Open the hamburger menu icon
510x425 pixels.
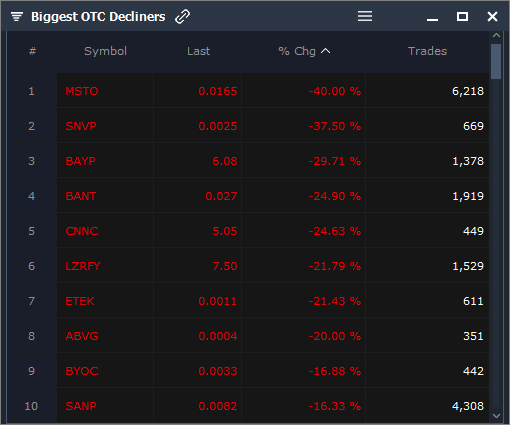(365, 16)
